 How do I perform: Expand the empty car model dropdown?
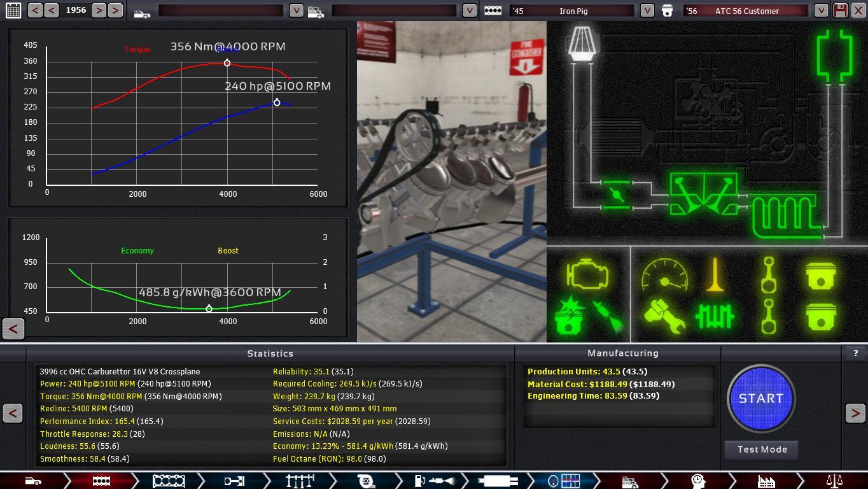pyautogui.click(x=296, y=10)
